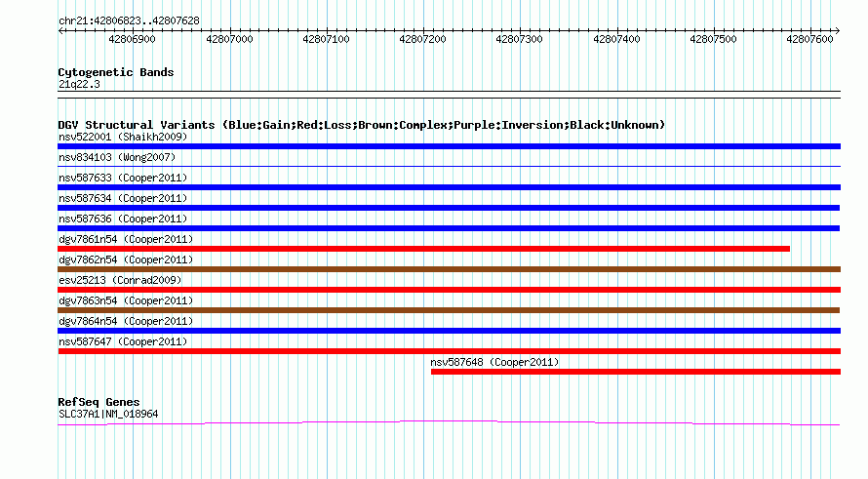Select the blue nsv587633 gain bar

[449, 187]
